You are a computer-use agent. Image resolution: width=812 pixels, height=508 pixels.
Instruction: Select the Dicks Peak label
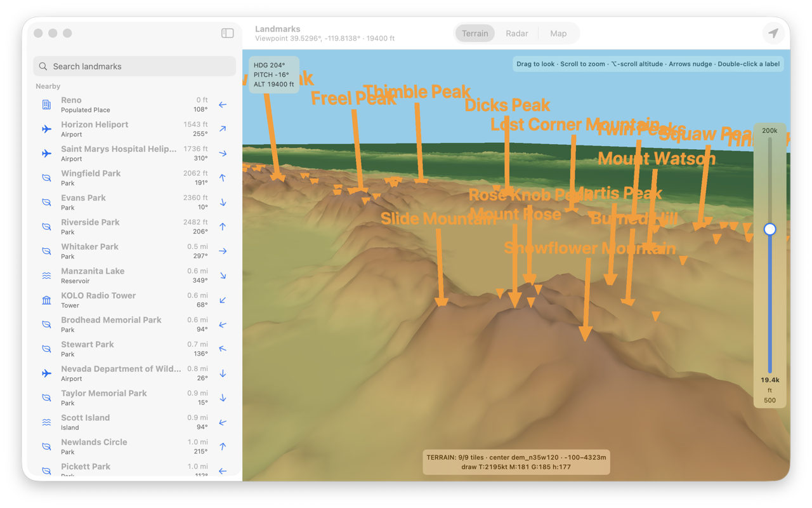[x=507, y=105]
